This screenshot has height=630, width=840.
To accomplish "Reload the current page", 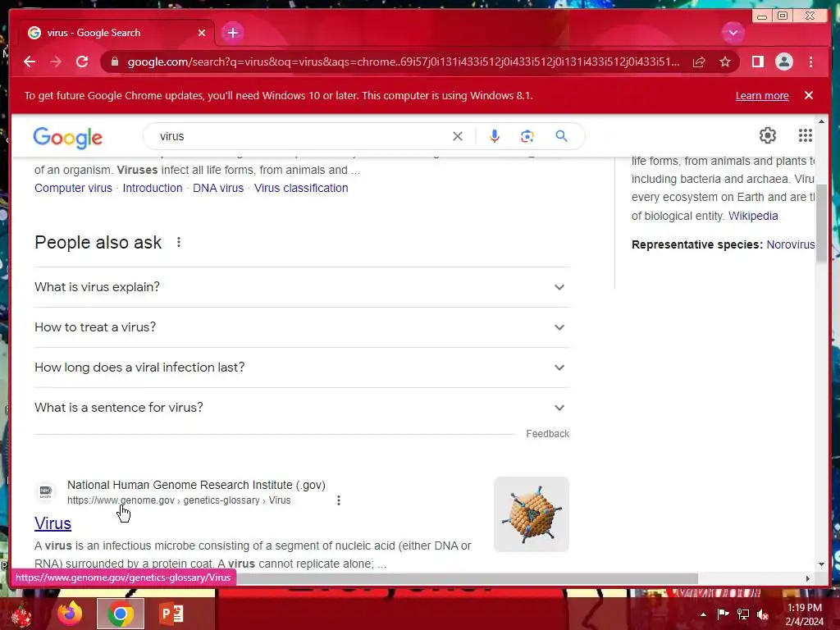I will 82,62.
